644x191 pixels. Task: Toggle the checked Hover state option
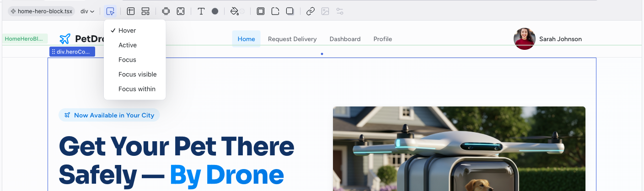[127, 31]
